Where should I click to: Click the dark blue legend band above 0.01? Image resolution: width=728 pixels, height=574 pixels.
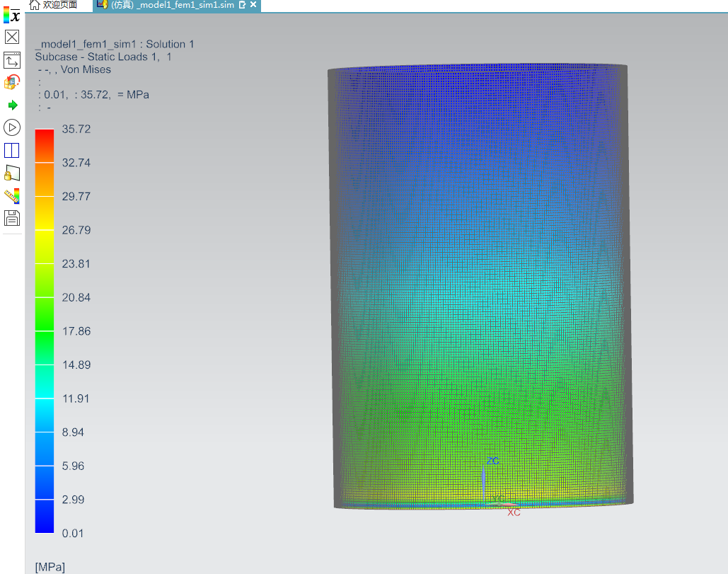45,517
